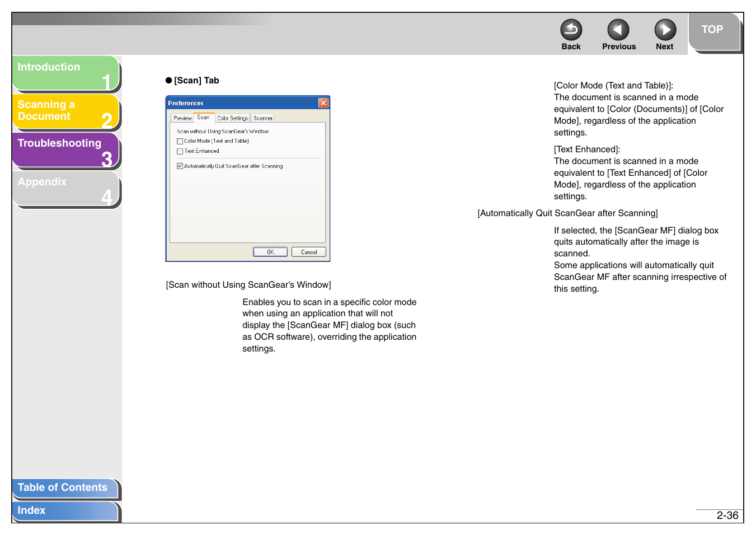Click the '[Scan] Tab' heading
This screenshot has height=534, width=756.
point(196,81)
